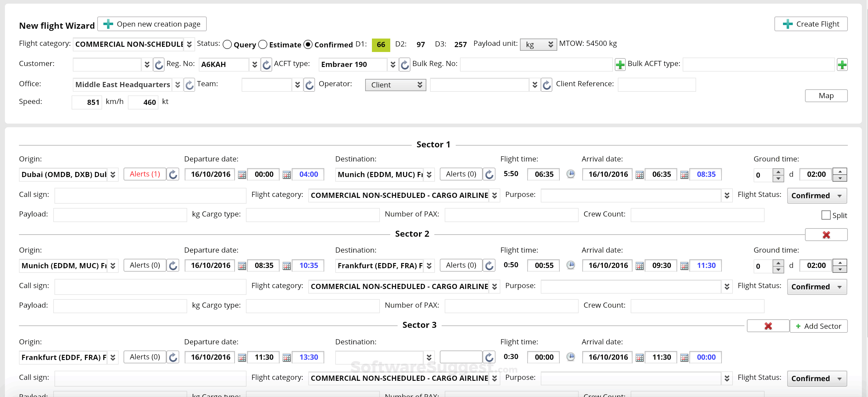Open calendar icon beside Sector 3 arrival date
The height and width of the screenshot is (397, 868).
[x=639, y=357]
